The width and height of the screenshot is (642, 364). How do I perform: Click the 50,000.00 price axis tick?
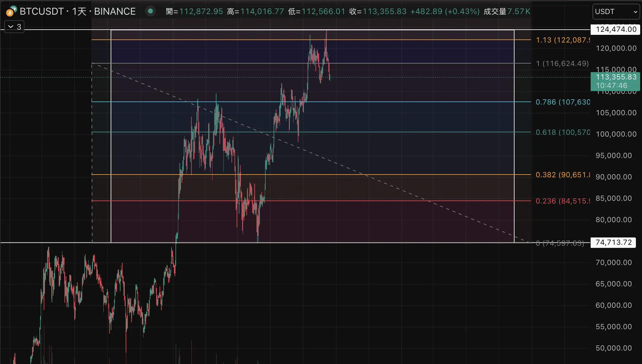[x=614, y=348]
